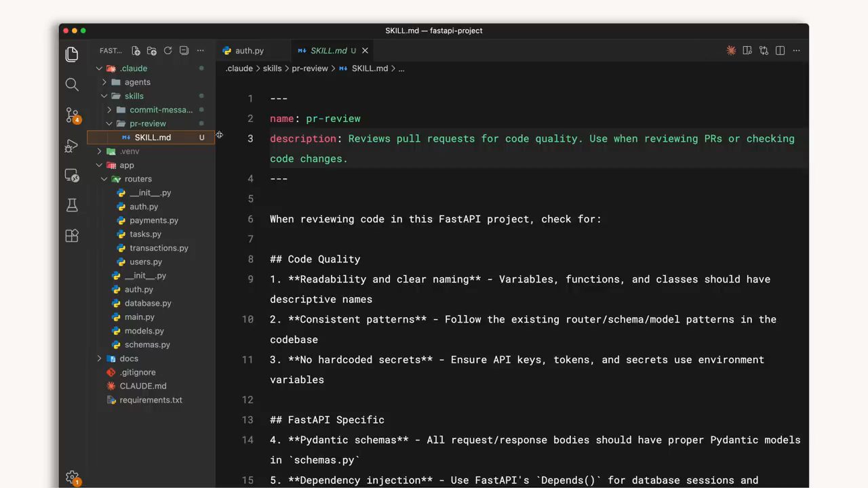
Task: Open the Testing flask view
Action: tap(72, 205)
